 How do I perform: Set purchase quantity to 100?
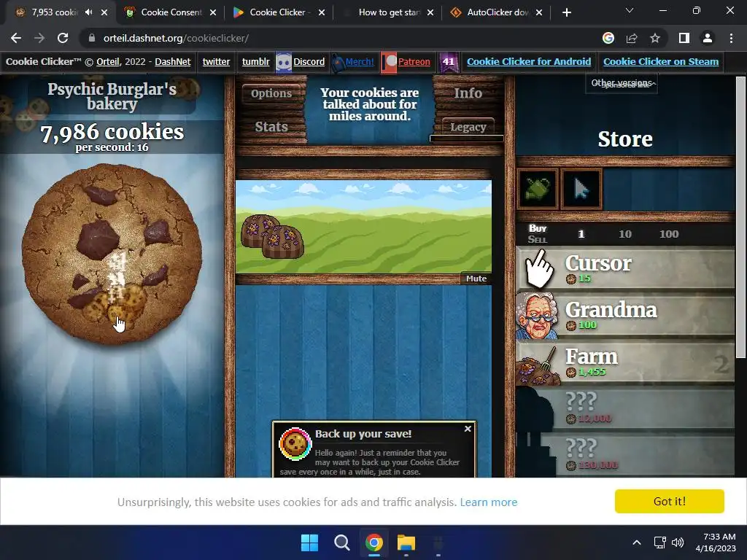(669, 234)
